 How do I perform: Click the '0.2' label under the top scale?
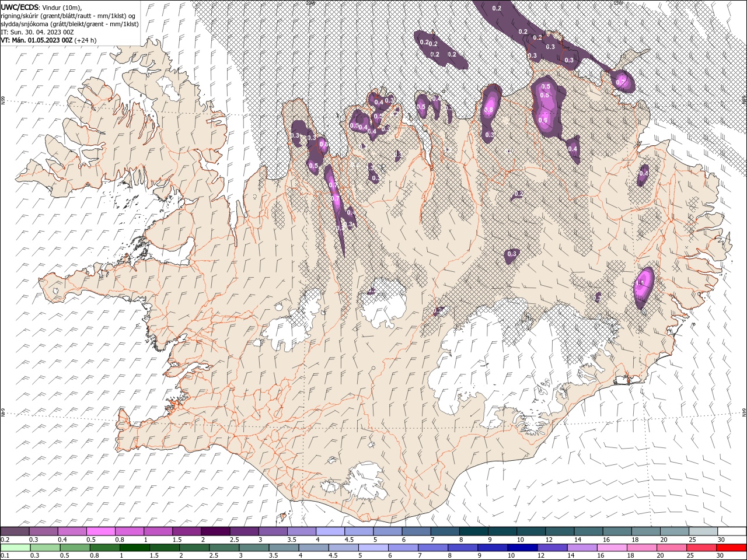coord(5,540)
